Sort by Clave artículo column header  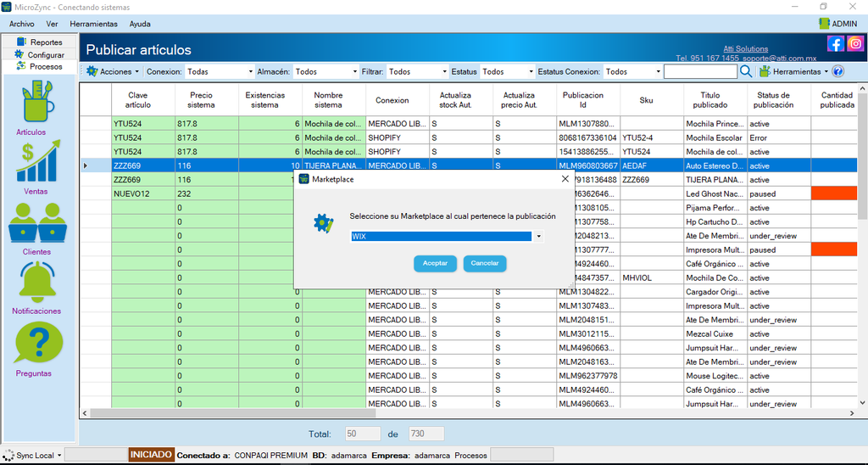tap(142, 100)
